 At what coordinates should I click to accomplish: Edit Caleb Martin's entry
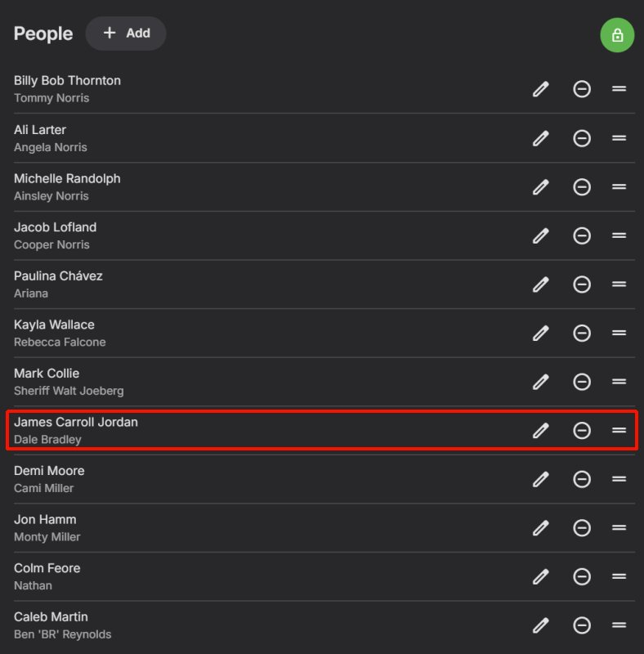click(x=540, y=625)
